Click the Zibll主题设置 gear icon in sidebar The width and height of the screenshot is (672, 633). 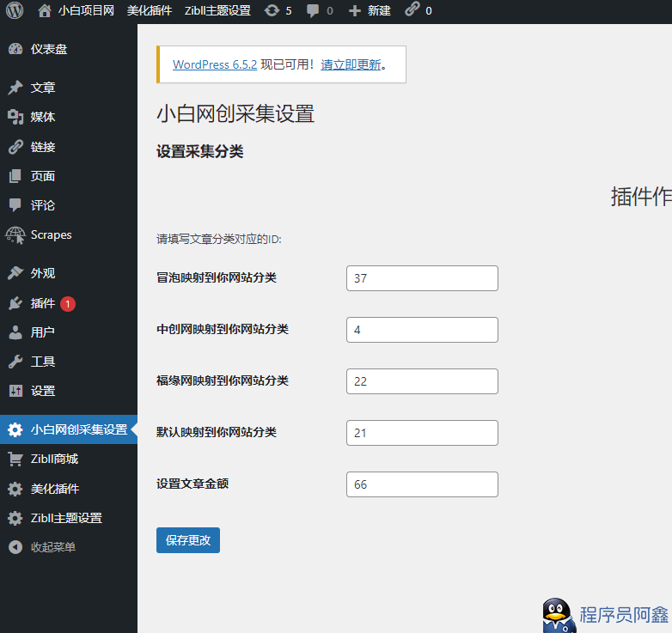click(x=15, y=518)
